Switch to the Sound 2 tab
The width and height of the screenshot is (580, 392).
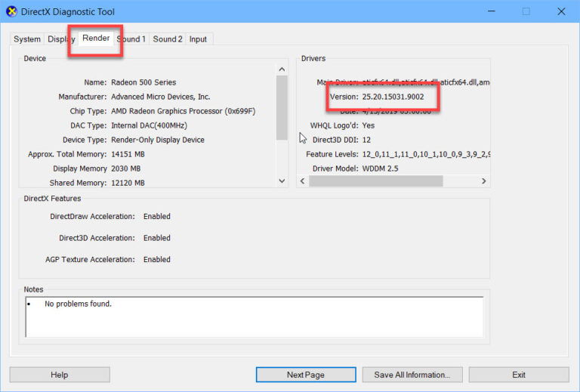[x=168, y=39]
